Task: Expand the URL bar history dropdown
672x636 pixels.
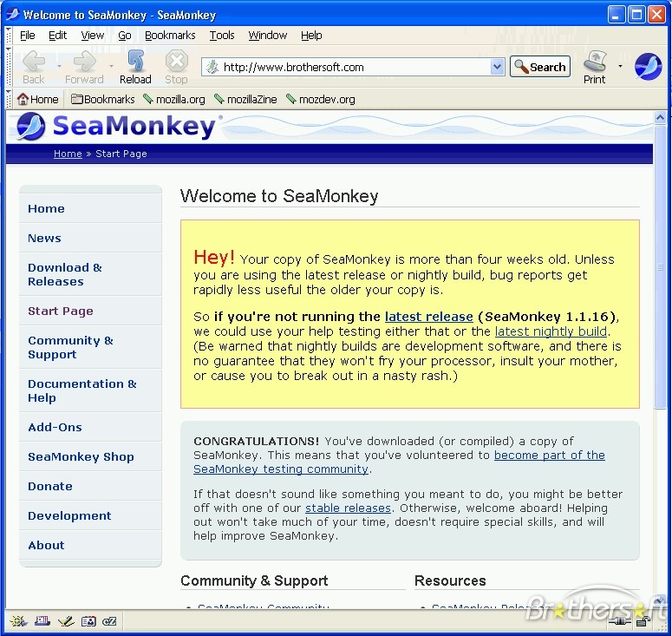Action: 497,67
